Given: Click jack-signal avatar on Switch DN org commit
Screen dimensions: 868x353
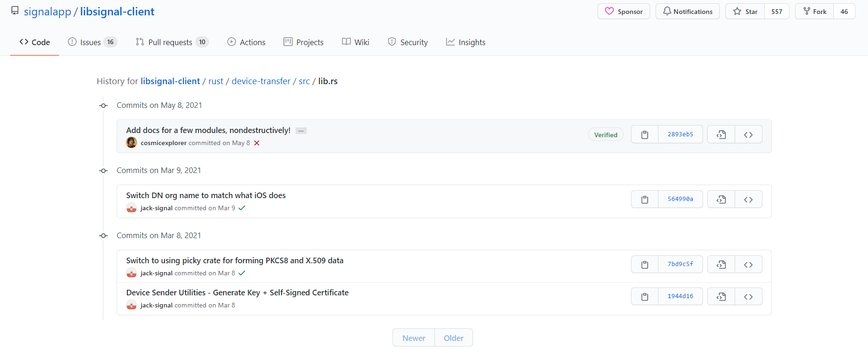Looking at the screenshot, I should click(132, 208).
